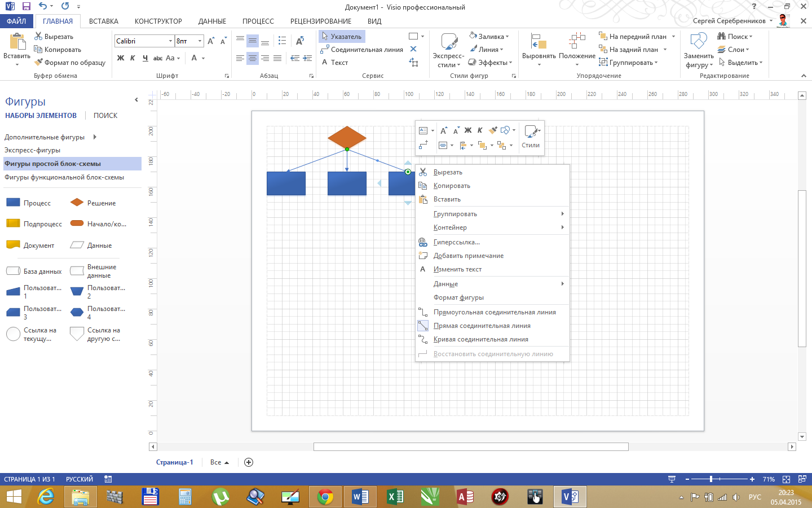This screenshot has height=508, width=812.
Task: Select the Connector line tool (Соединительная линия)
Action: click(361, 50)
